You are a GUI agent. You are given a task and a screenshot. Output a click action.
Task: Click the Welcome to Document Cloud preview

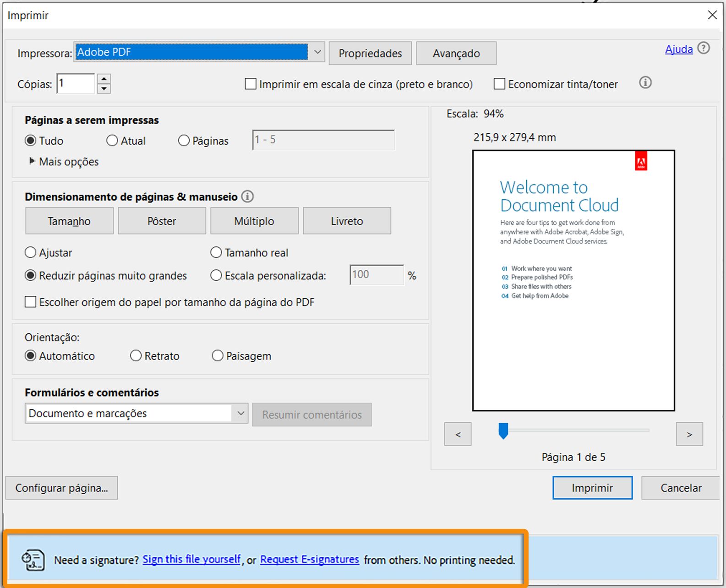(573, 280)
